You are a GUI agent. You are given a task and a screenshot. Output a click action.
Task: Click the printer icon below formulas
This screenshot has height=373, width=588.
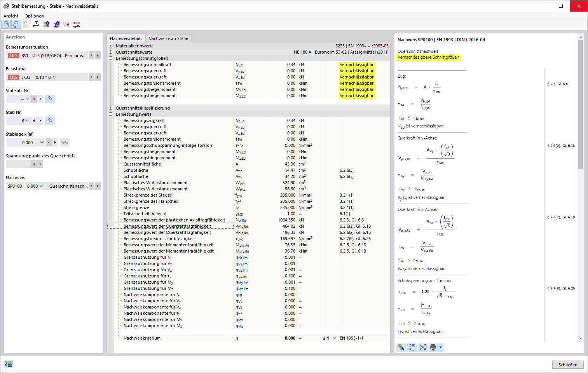tap(433, 347)
